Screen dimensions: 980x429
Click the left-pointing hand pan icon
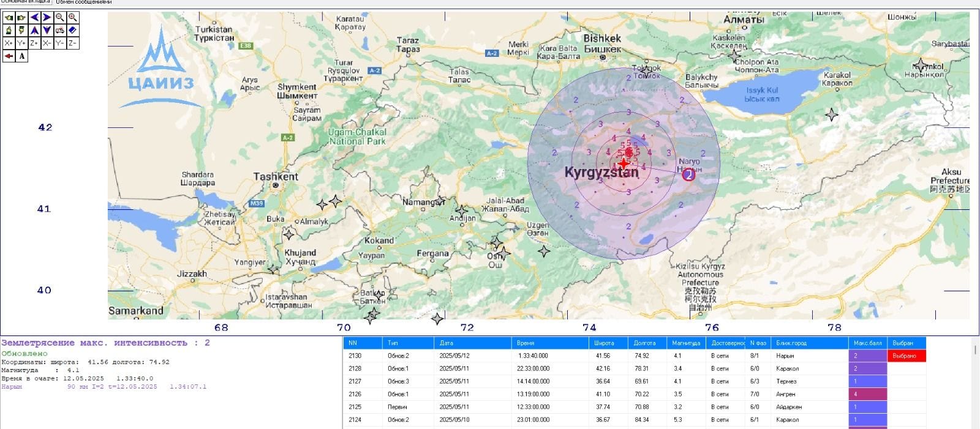[x=9, y=17]
